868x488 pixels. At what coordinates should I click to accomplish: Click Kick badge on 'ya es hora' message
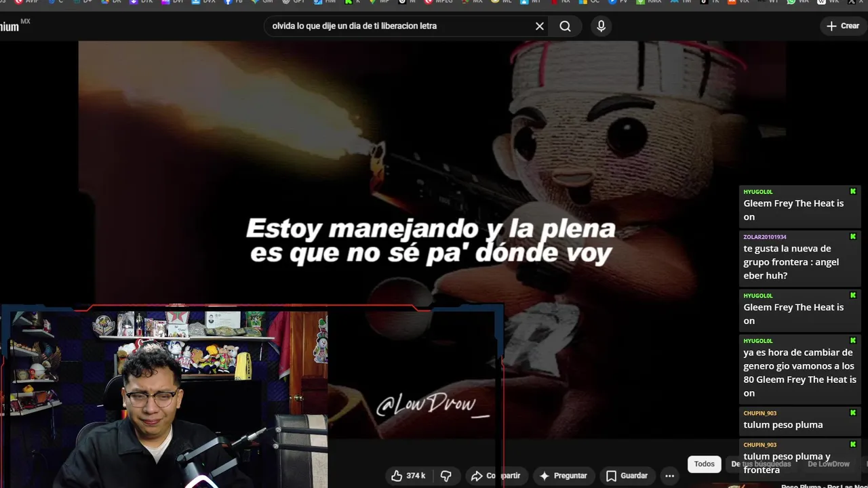pos(853,340)
